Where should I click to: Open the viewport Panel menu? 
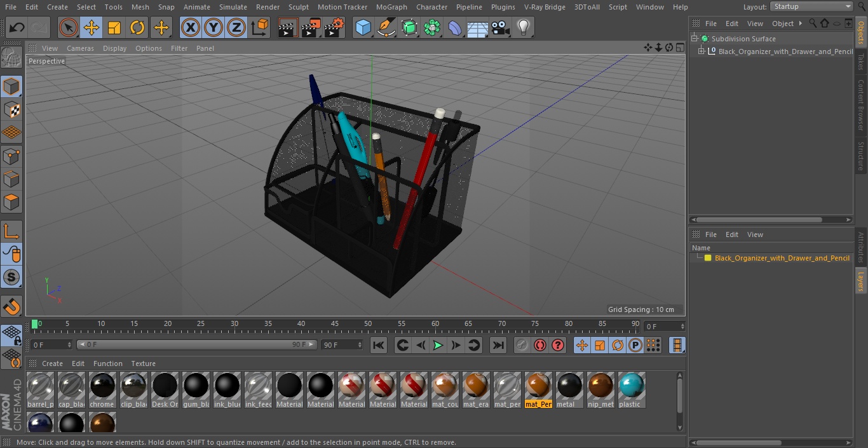click(x=205, y=48)
